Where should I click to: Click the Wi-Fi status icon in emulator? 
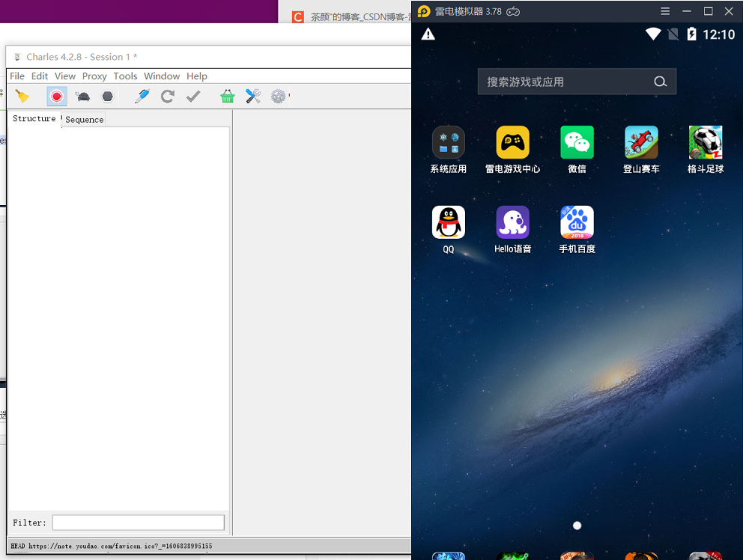pos(653,34)
